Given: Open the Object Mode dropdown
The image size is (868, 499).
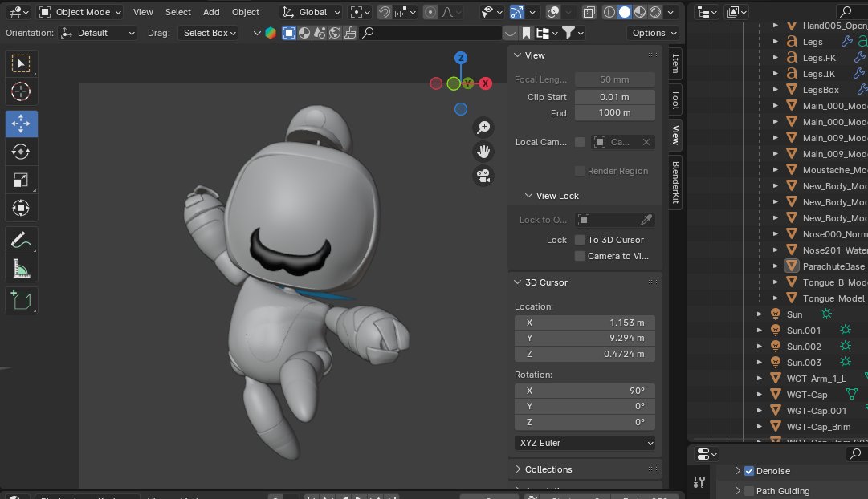Looking at the screenshot, I should [81, 12].
